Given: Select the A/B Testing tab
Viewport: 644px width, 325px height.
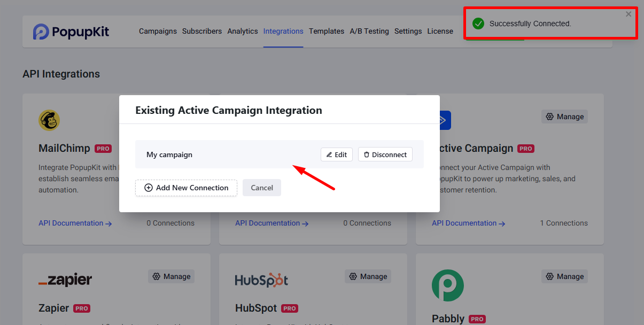Looking at the screenshot, I should (369, 31).
